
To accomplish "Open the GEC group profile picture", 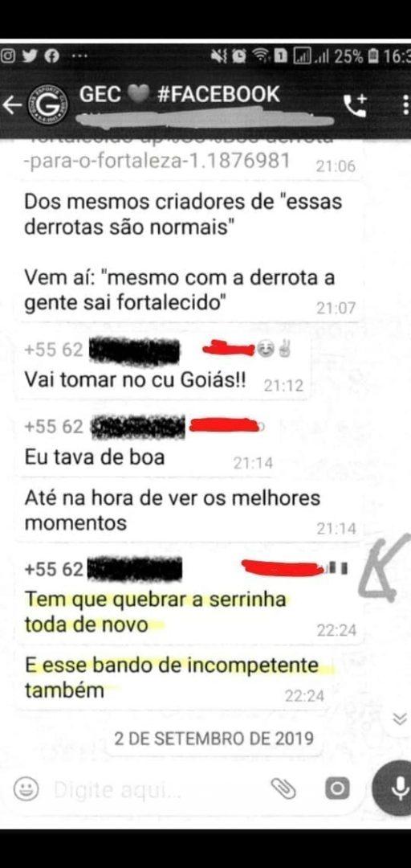I will click(x=48, y=104).
